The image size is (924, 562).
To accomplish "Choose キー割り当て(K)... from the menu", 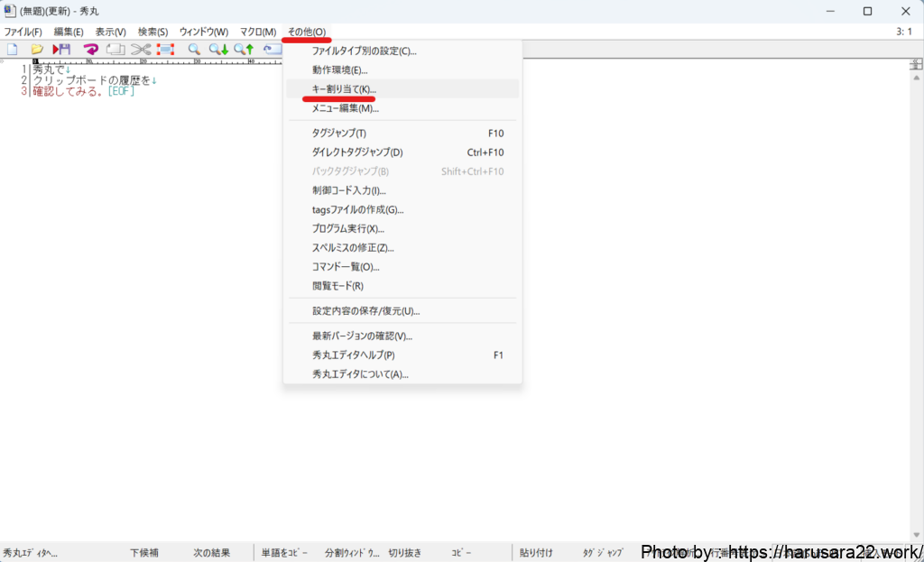I will click(x=344, y=89).
